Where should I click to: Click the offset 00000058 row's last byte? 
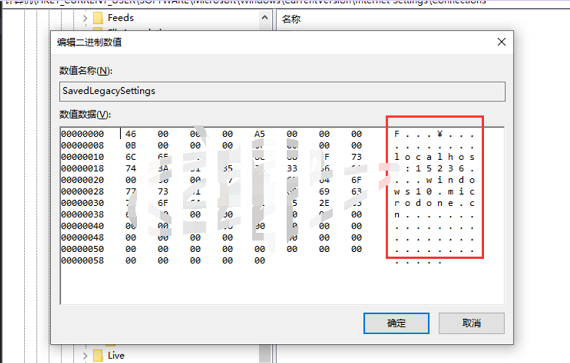pyautogui.click(x=260, y=261)
